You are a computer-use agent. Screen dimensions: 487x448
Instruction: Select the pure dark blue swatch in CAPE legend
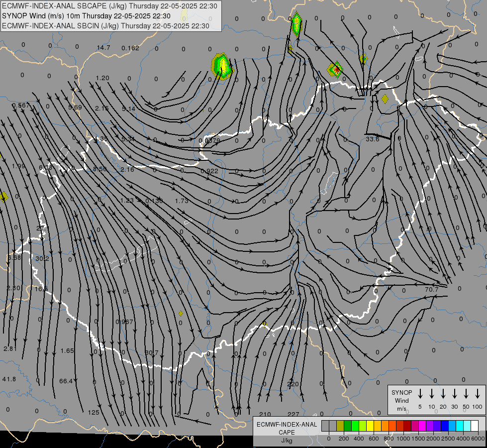point(444,426)
